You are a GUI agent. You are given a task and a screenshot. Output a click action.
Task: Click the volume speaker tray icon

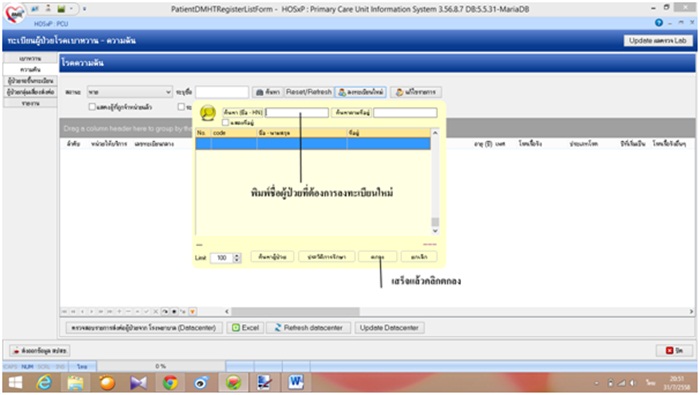(633, 383)
